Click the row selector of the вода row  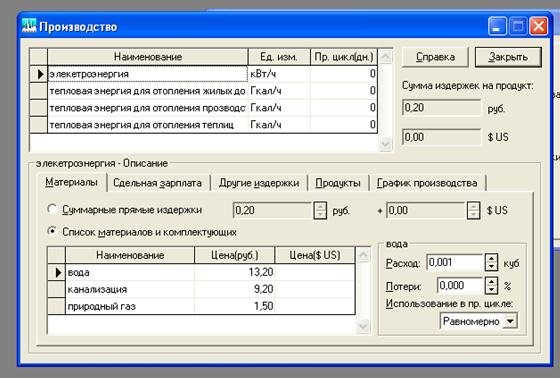[x=56, y=272]
